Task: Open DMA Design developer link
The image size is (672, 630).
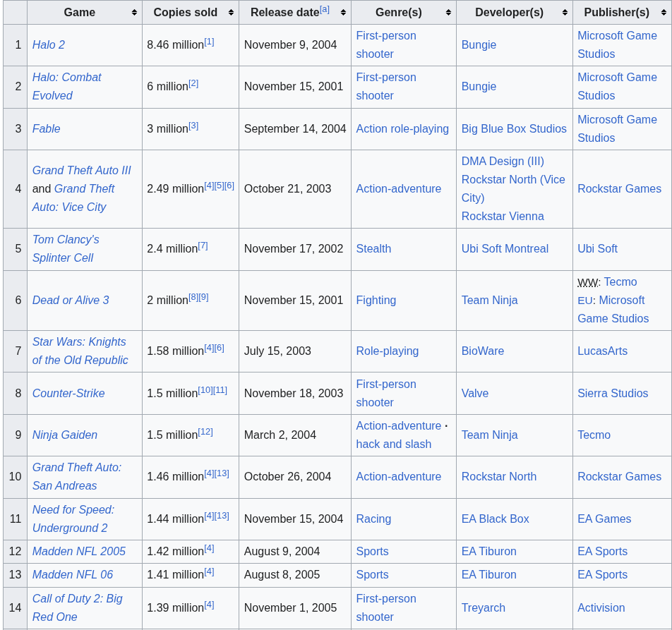Action: tap(503, 161)
